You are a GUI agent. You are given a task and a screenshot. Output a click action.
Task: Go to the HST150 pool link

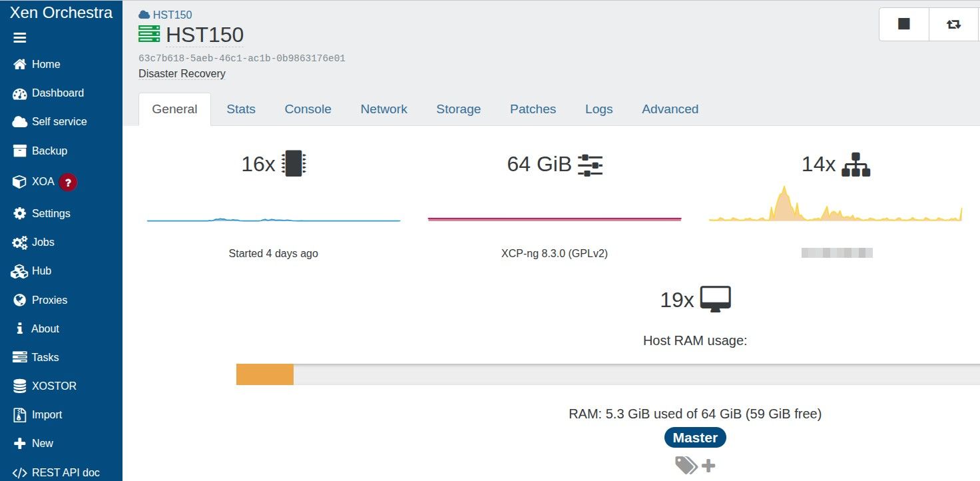[x=172, y=15]
